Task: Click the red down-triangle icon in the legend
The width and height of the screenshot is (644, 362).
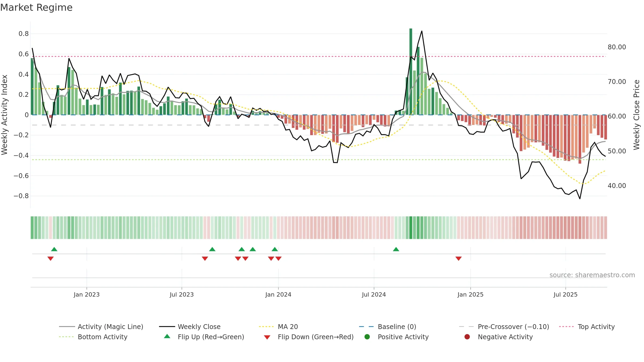Action: [267, 337]
